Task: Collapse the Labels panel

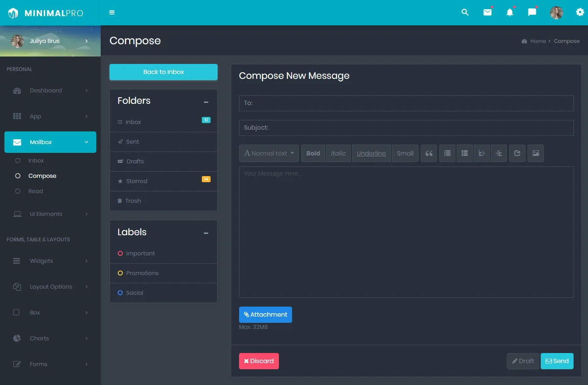Action: pos(206,233)
